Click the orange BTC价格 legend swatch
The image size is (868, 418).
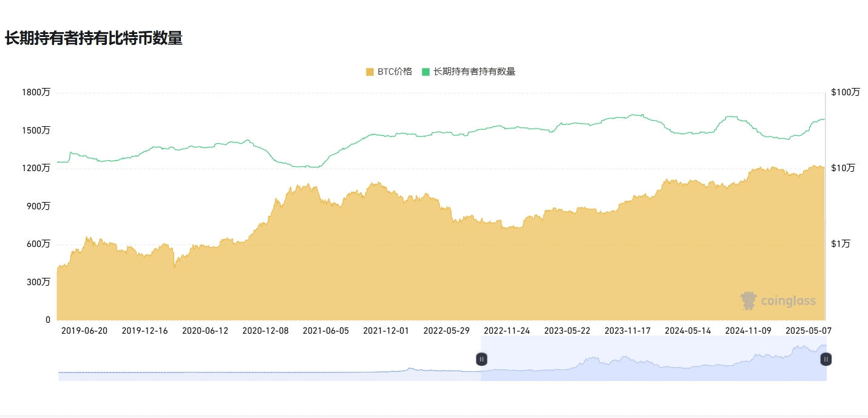[x=370, y=72]
